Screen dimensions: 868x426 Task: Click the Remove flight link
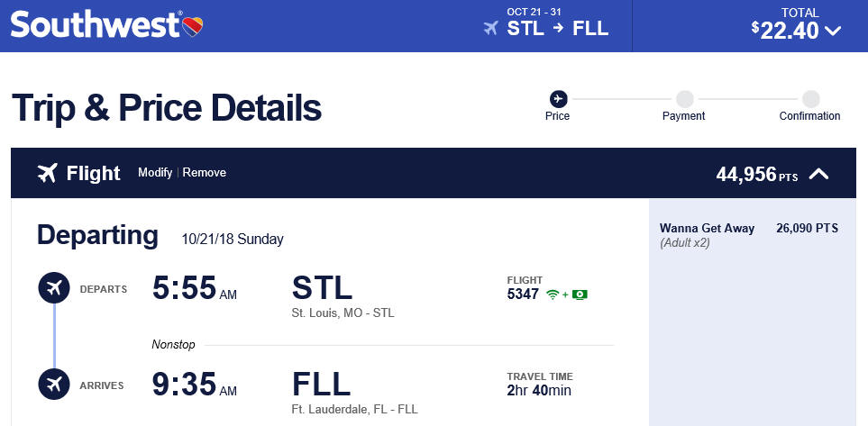[205, 173]
